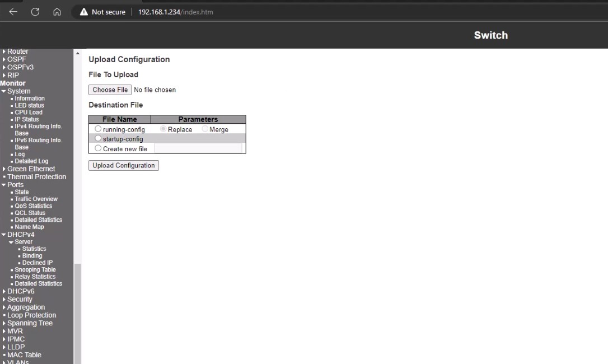
Task: Select the Create new file radio button
Action: 98,148
